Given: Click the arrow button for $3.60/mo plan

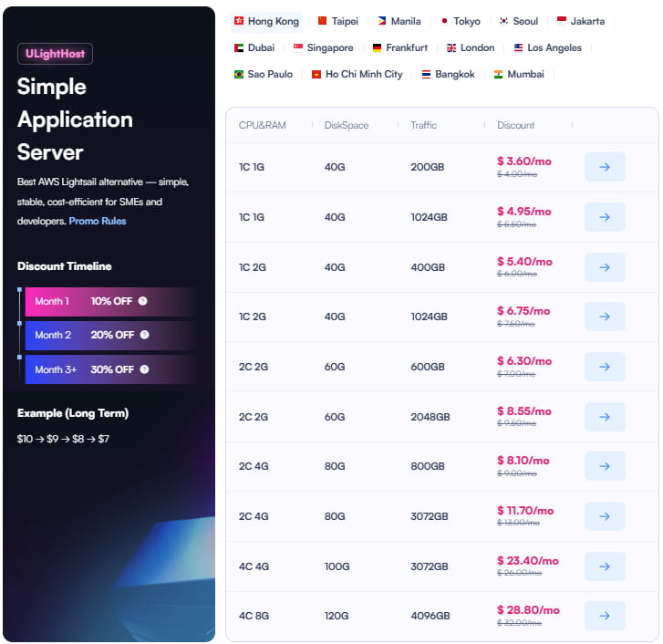Looking at the screenshot, I should coord(605,167).
